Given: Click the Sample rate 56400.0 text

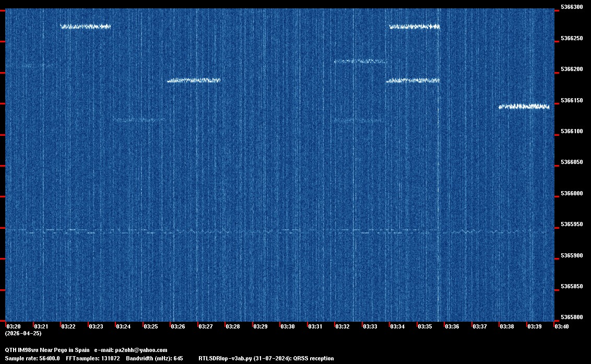Looking at the screenshot, I should pyautogui.click(x=32, y=358).
